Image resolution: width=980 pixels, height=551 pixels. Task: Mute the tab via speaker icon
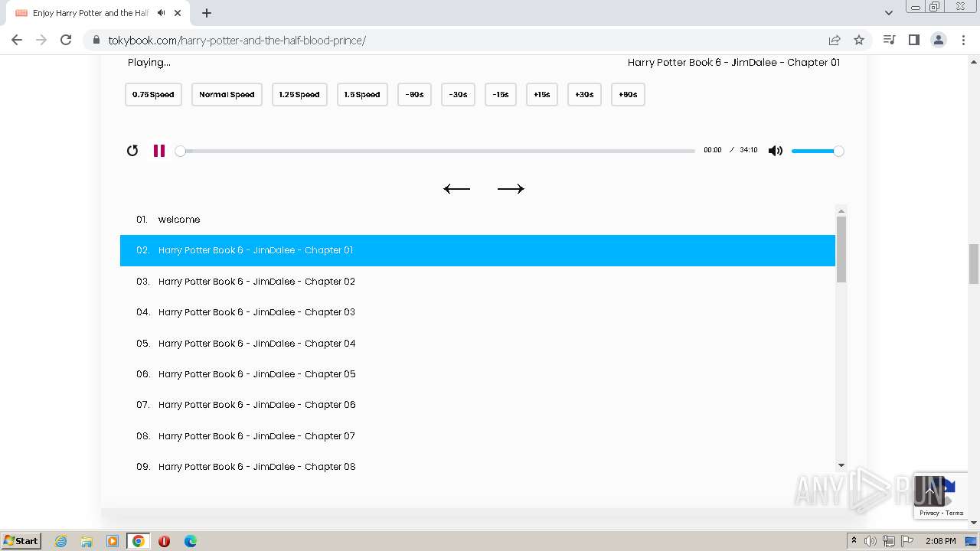pos(161,13)
